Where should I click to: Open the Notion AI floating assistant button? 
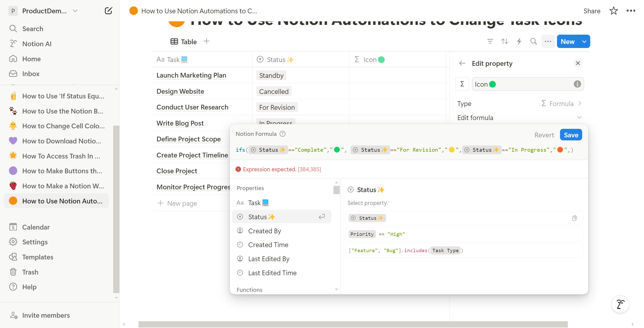pyautogui.click(x=620, y=304)
